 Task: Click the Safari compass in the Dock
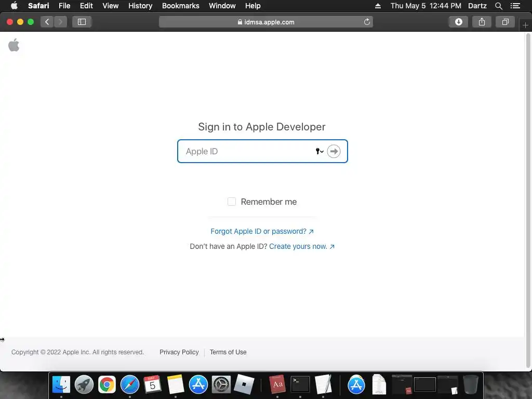(129, 384)
